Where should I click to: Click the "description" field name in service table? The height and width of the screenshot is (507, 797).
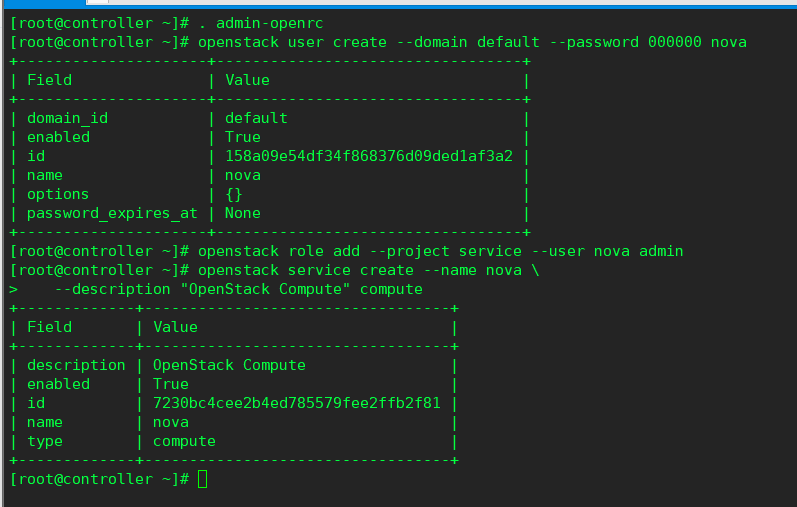click(x=76, y=365)
